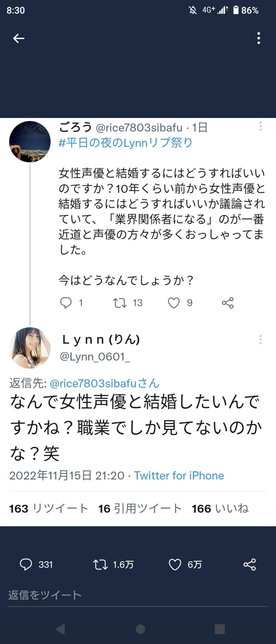Image resolution: width=276 pixels, height=644 pixels.
Task: Like ごろう's tweet with 9 likes
Action: pos(174,303)
